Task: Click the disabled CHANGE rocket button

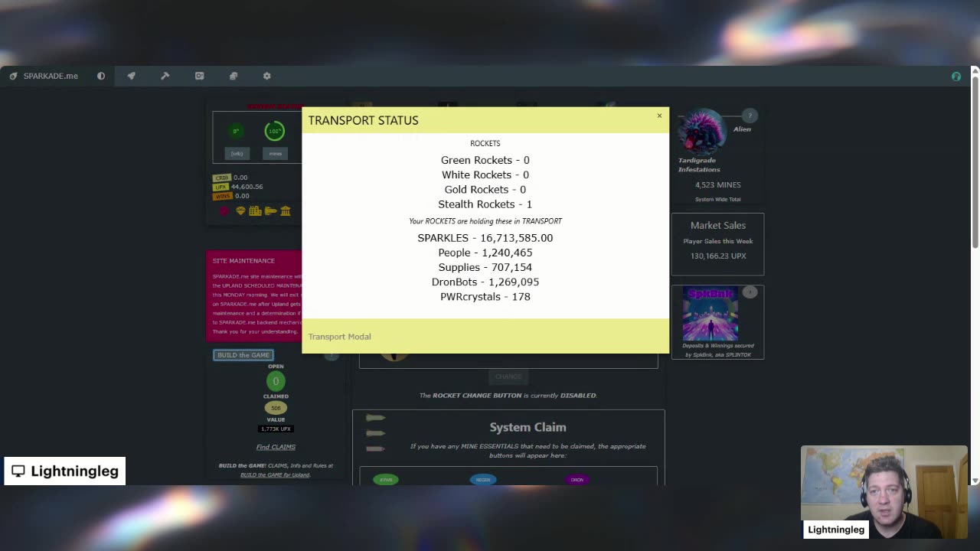Action: (x=508, y=377)
